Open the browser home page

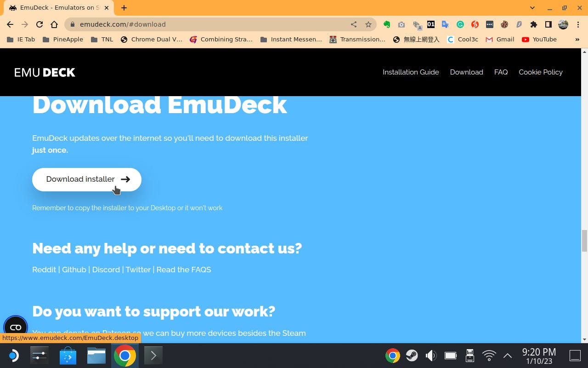[54, 24]
